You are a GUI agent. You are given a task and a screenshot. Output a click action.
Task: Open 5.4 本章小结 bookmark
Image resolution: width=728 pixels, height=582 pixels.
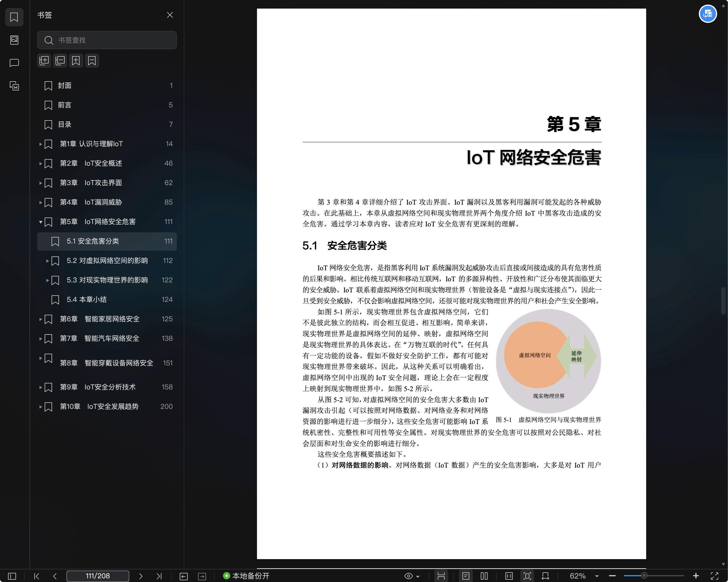click(x=107, y=299)
